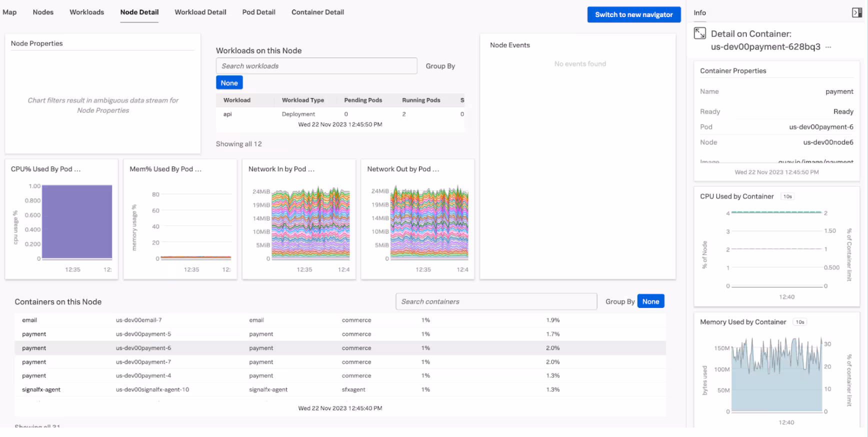The width and height of the screenshot is (868, 437).
Task: Switch to the Workloads tab
Action: [x=86, y=12]
